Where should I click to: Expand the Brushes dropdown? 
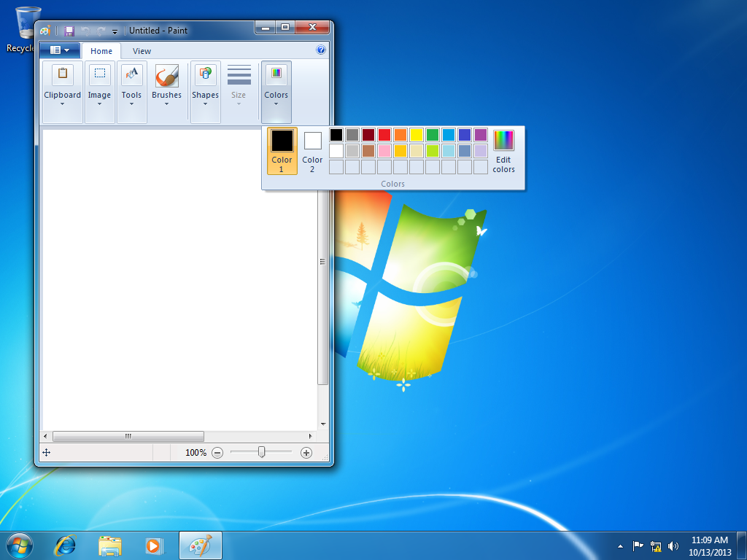[x=167, y=91]
